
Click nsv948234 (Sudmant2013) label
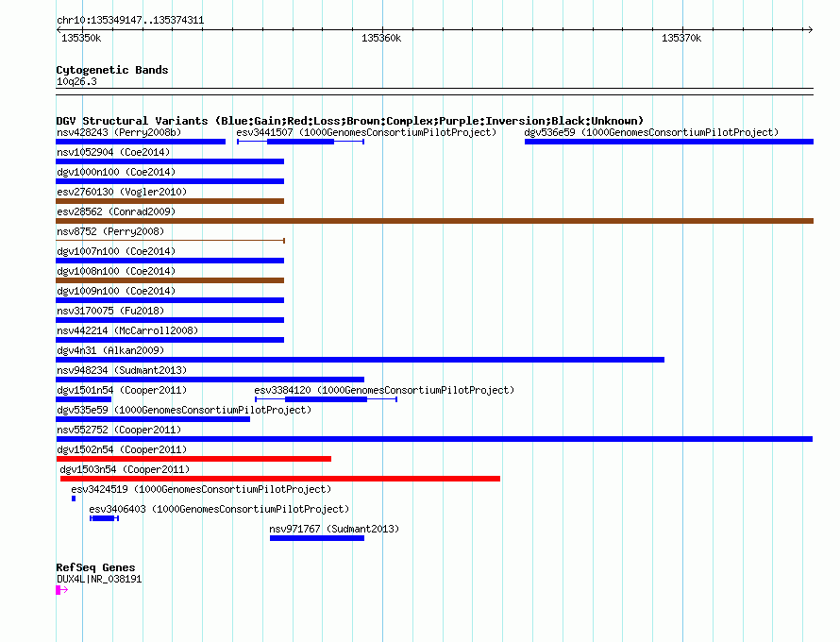tap(122, 370)
